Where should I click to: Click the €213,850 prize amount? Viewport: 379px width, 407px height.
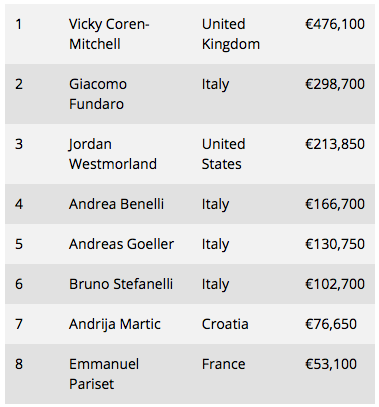point(335,144)
